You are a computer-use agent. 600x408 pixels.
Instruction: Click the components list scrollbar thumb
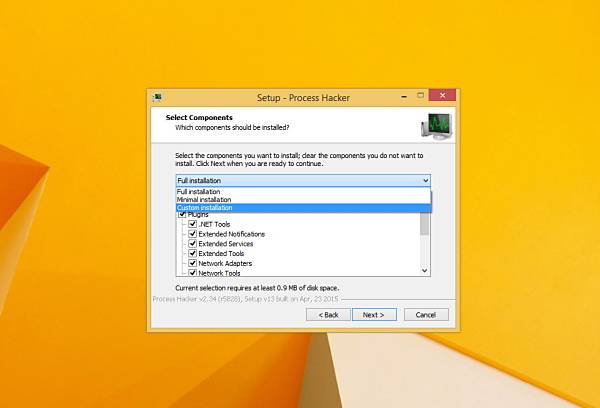424,224
